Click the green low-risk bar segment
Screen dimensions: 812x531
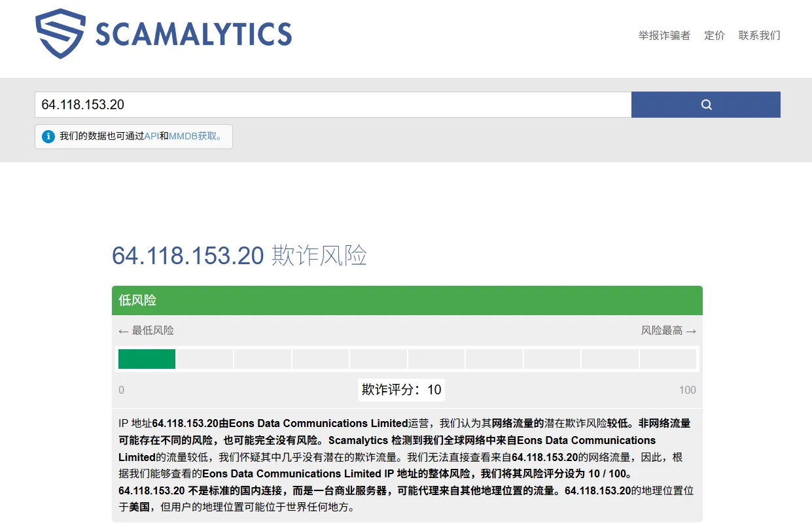point(146,358)
